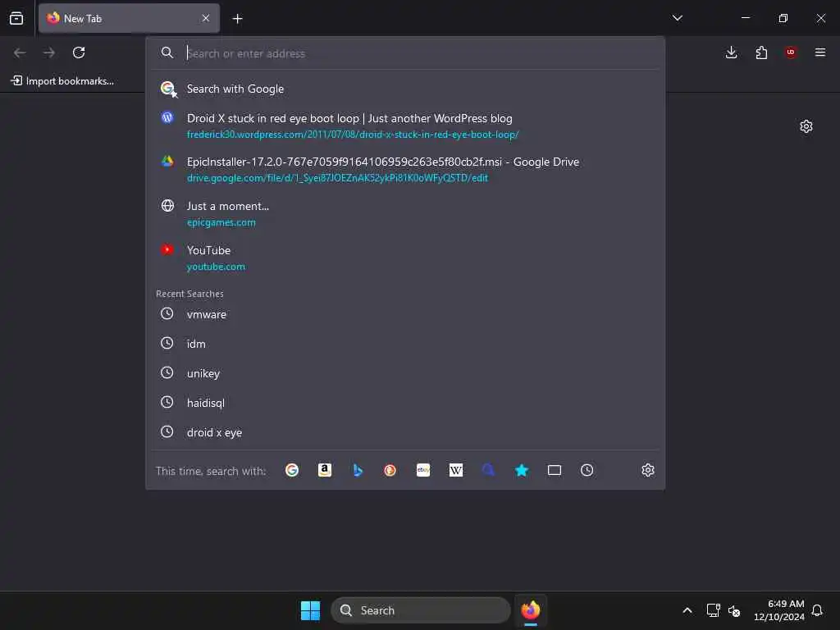Choose Search with Google suggestion
The width and height of the screenshot is (840, 630).
(405, 89)
